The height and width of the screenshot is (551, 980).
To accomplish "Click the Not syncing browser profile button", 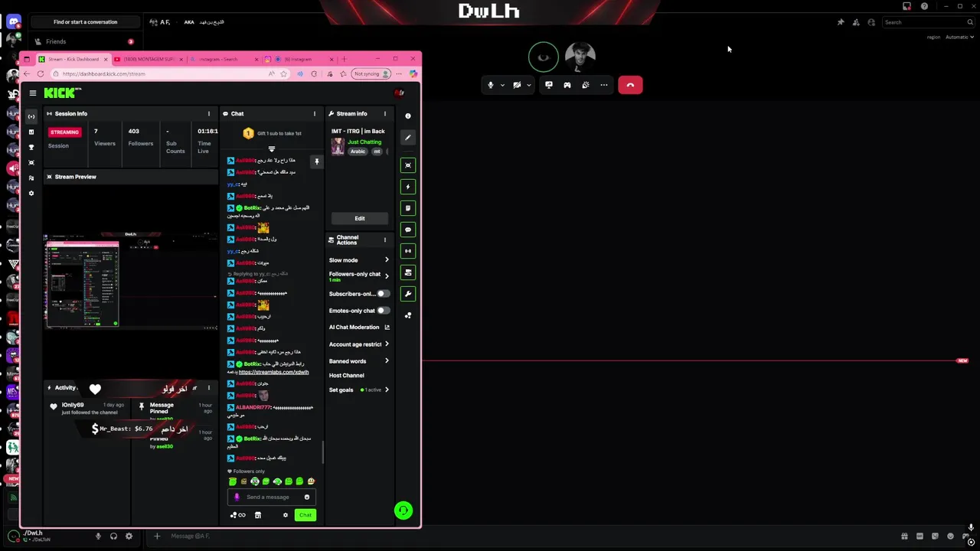I will 371,73.
